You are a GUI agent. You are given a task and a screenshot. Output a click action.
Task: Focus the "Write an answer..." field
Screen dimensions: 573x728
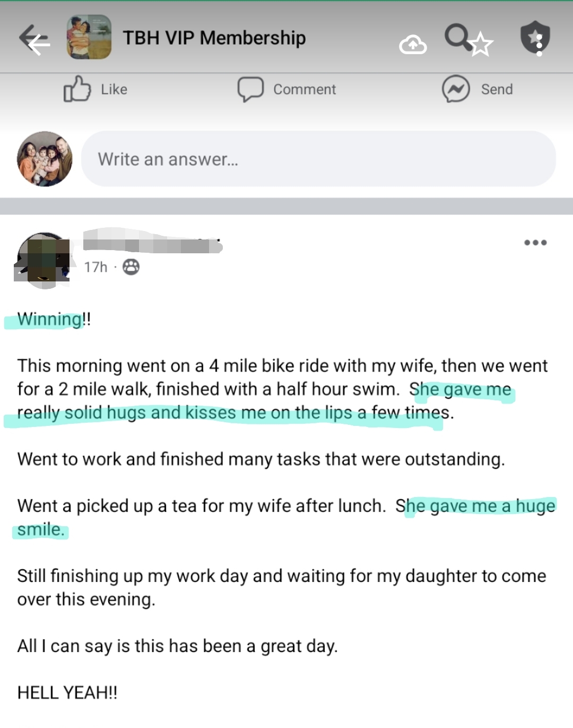pyautogui.click(x=318, y=159)
